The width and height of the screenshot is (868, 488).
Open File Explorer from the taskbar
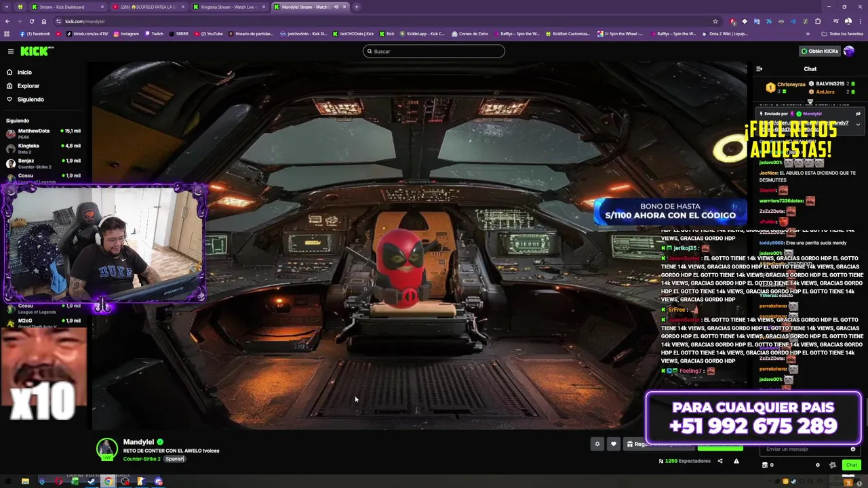(25, 481)
